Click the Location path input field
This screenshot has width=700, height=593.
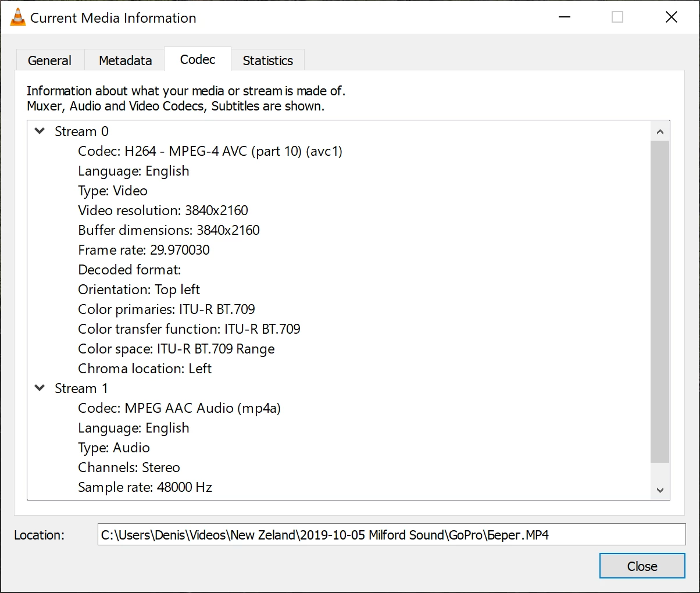(x=392, y=535)
